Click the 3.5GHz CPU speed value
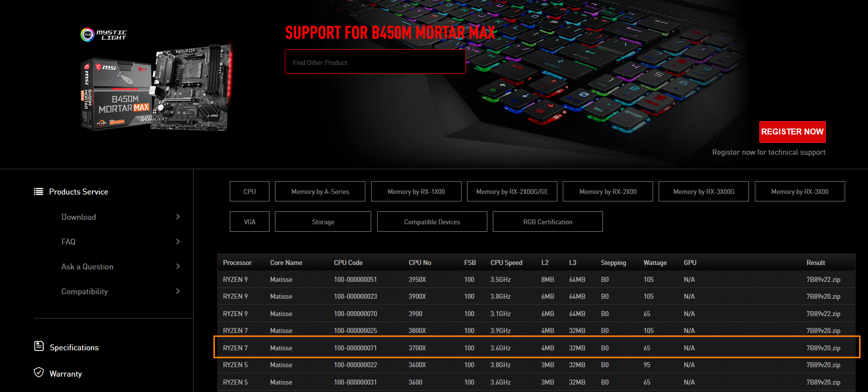 coord(501,279)
